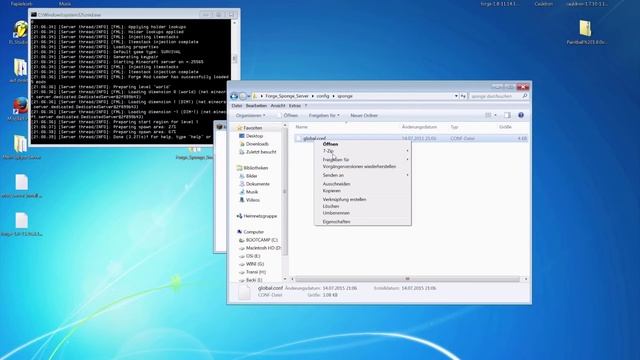Select Verknüpfung erstellen entry
This screenshot has height=360, width=640.
click(344, 200)
